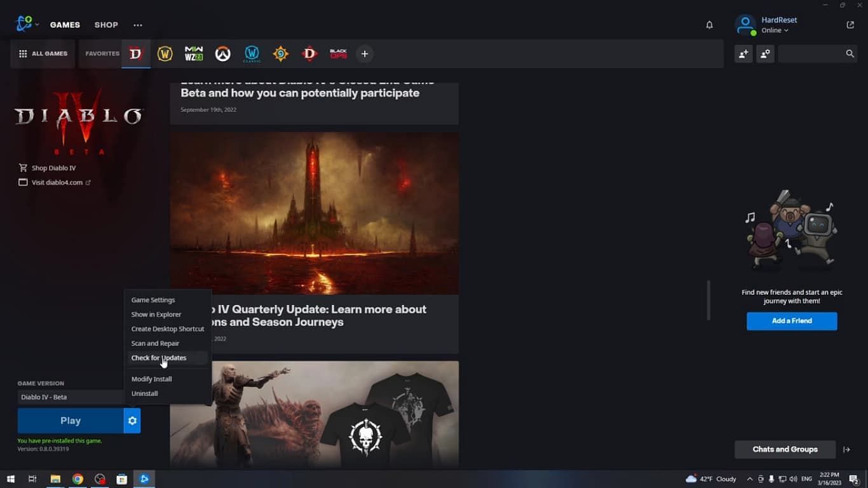
Task: Choose Modify Install menu entry
Action: point(151,379)
